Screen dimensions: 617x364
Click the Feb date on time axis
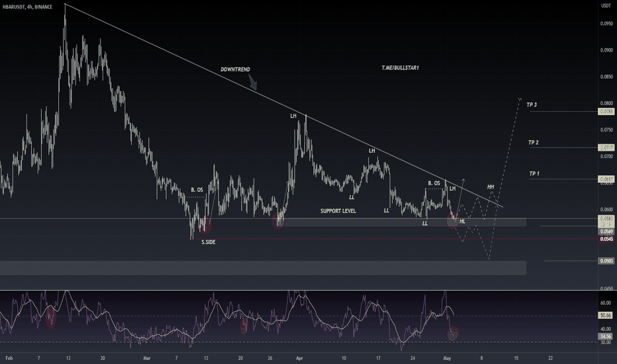coord(9,358)
